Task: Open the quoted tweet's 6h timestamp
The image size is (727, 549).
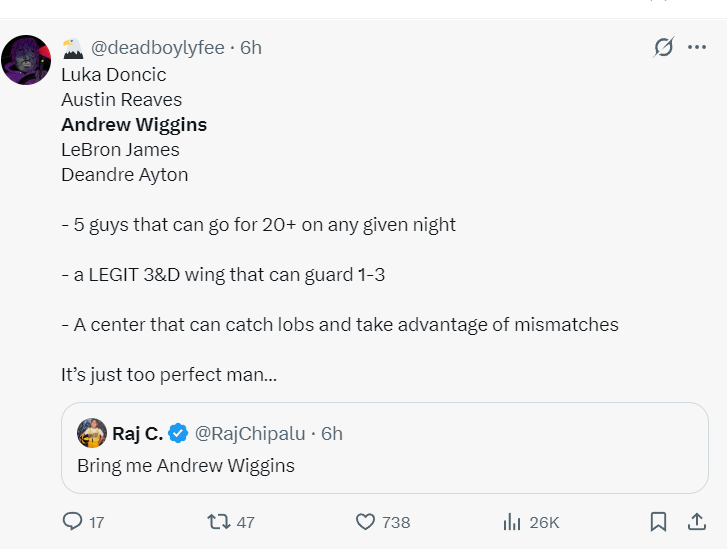Action: tap(332, 433)
